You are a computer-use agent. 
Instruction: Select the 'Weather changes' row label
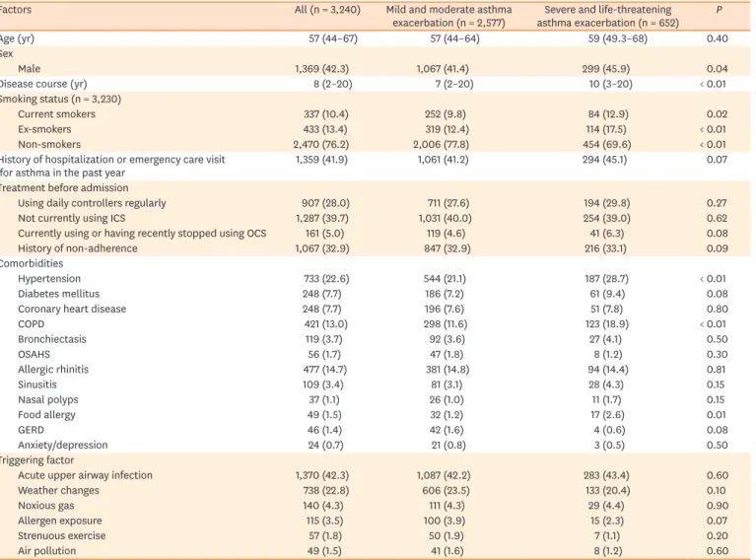coord(58,491)
